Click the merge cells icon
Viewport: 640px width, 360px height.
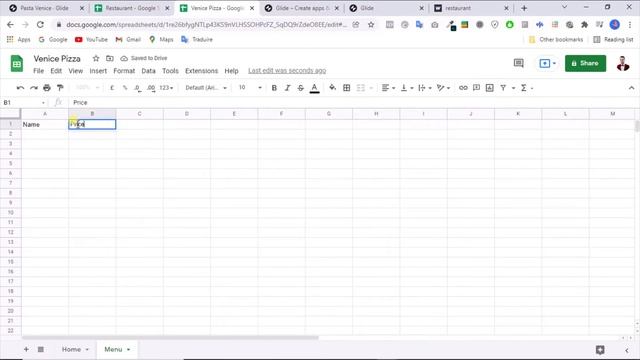coord(360,88)
